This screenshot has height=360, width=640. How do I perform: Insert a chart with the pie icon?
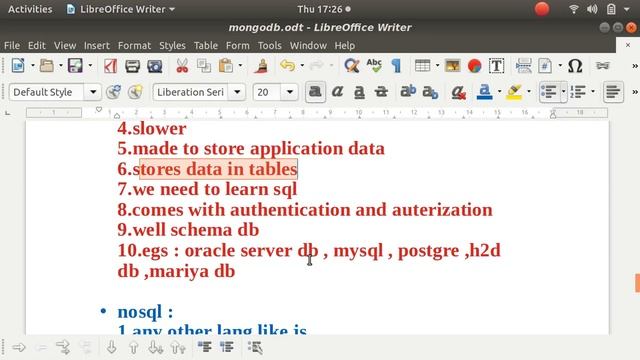[475, 66]
